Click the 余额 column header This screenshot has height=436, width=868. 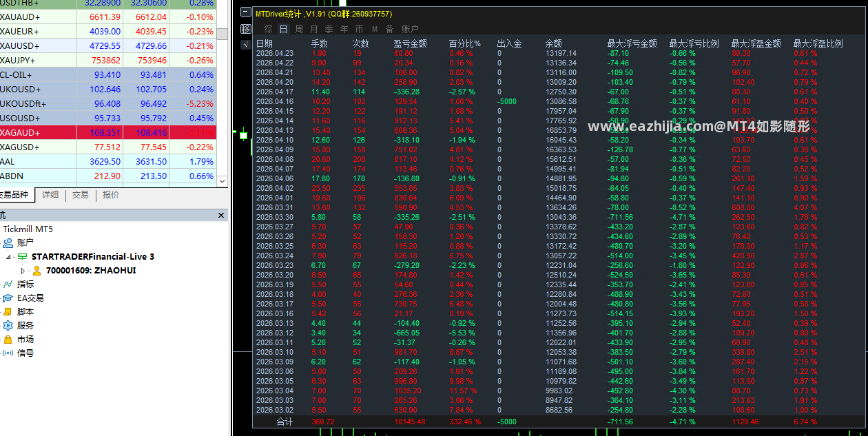[x=554, y=43]
